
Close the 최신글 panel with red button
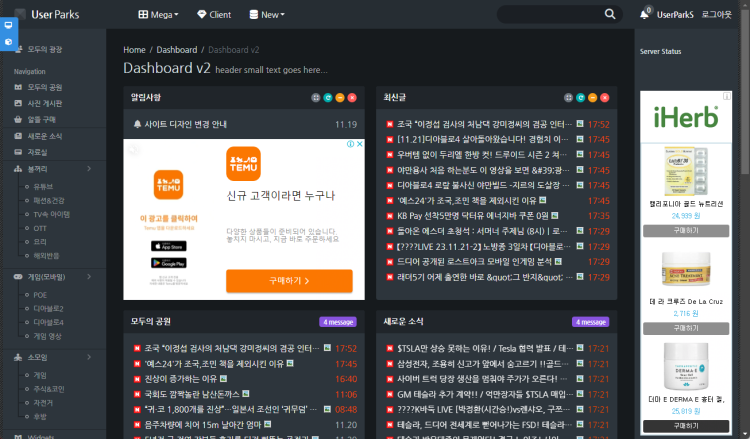[x=605, y=98]
